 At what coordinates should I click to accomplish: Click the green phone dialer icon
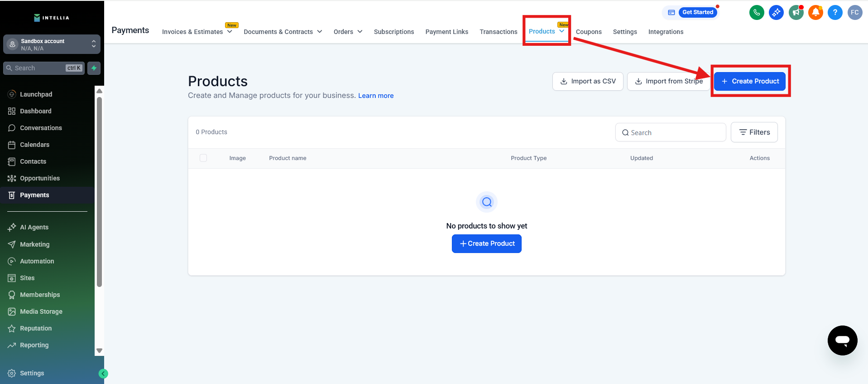[757, 12]
